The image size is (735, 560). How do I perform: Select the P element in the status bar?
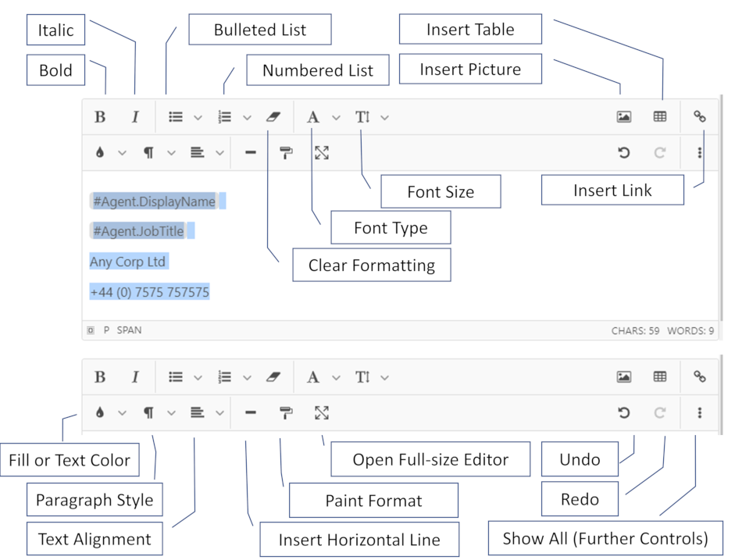tap(106, 330)
